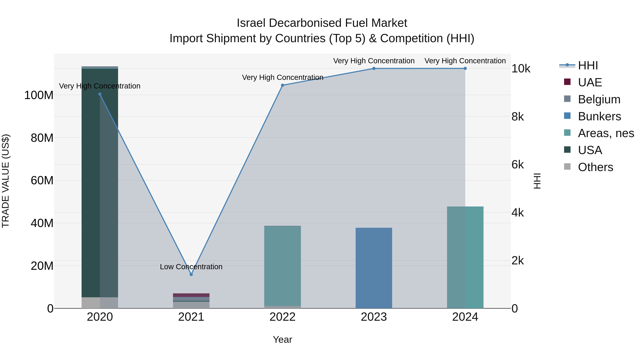The image size is (644, 362).
Task: Click the '2022' x-axis tick label
Action: point(282,317)
